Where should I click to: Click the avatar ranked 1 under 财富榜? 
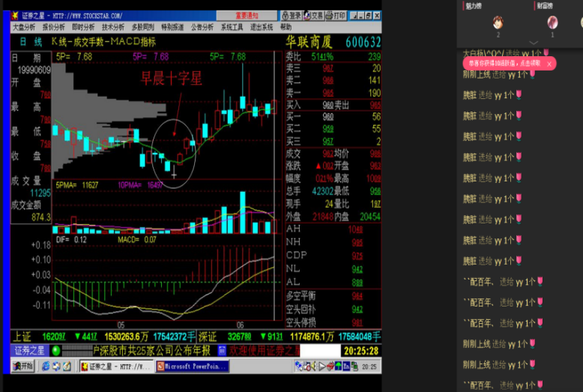pyautogui.click(x=552, y=22)
